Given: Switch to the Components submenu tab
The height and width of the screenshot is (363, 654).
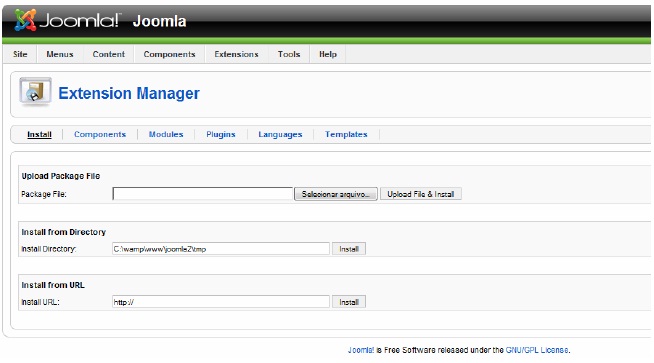Looking at the screenshot, I should click(100, 134).
